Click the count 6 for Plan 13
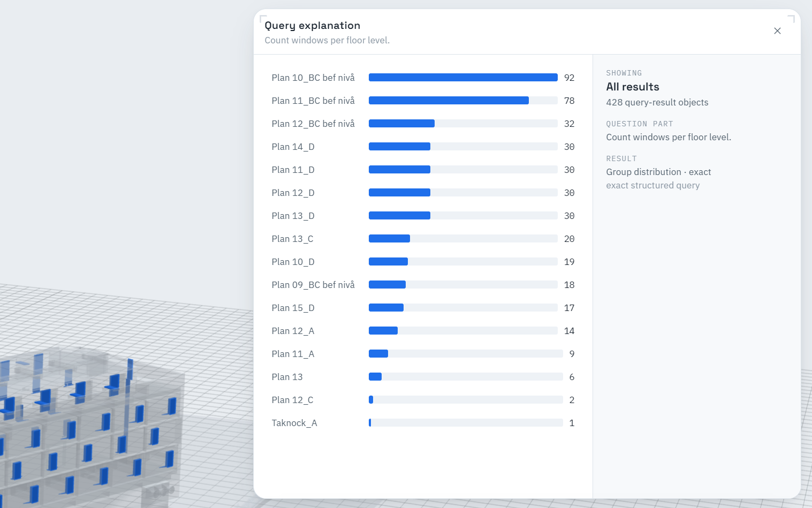812x508 pixels. tap(572, 377)
